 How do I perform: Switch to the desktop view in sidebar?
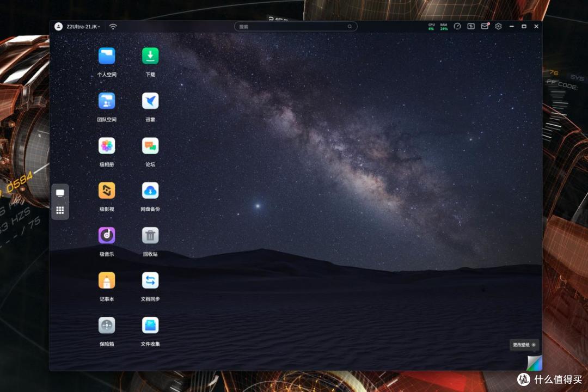(60, 193)
